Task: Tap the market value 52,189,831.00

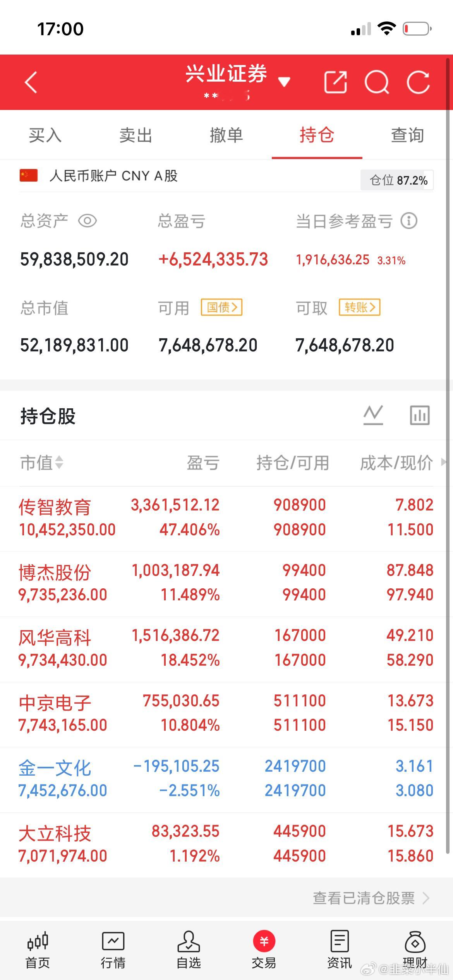Action: [x=74, y=345]
